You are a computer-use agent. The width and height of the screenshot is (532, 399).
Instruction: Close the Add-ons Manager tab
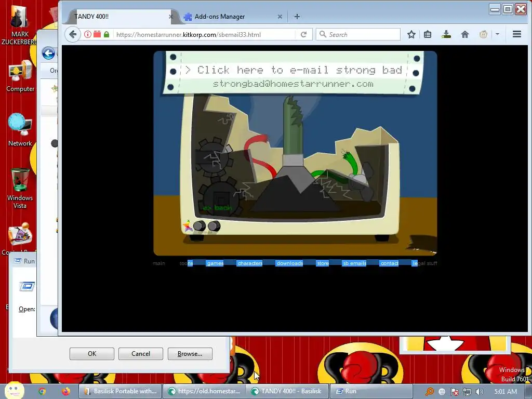[x=280, y=16]
